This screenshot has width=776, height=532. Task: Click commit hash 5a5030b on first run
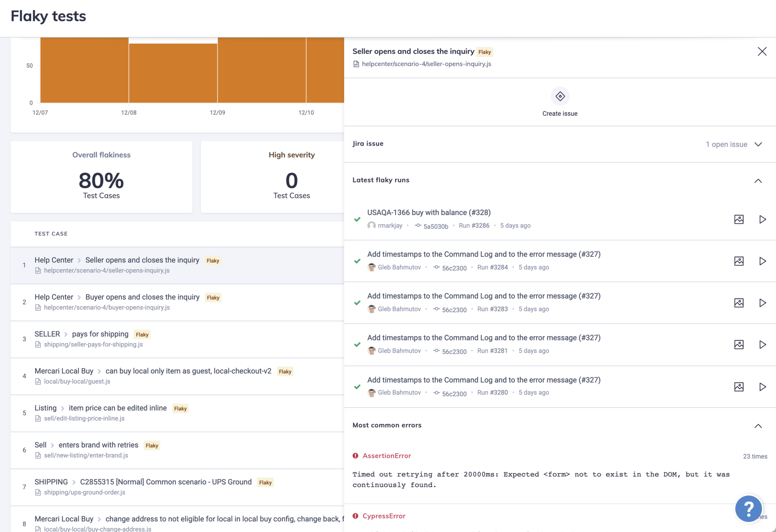435,226
